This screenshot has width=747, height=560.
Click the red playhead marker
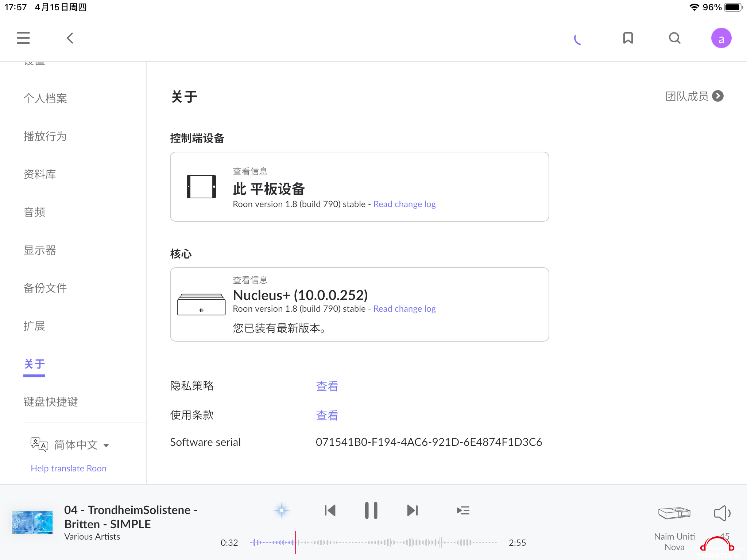[x=295, y=542]
